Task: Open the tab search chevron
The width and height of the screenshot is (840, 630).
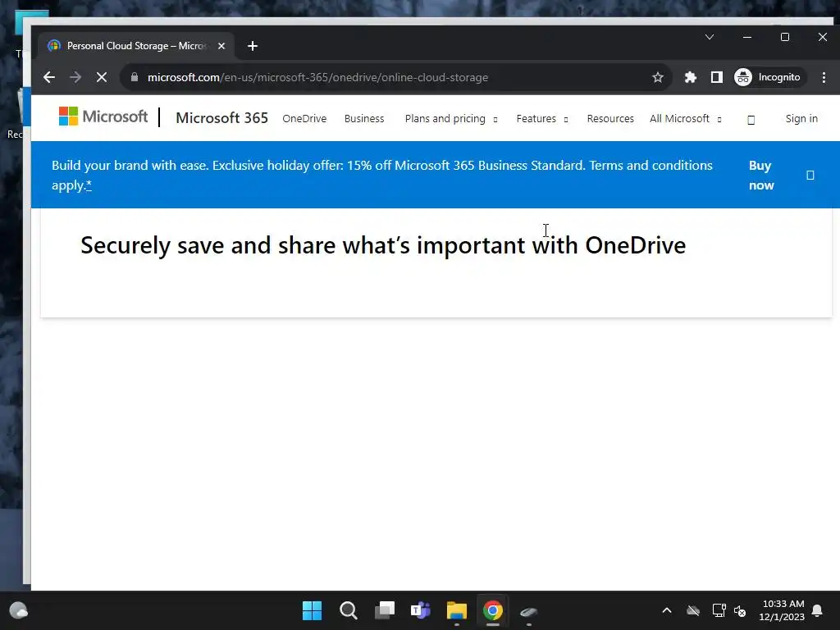Action: pos(710,37)
